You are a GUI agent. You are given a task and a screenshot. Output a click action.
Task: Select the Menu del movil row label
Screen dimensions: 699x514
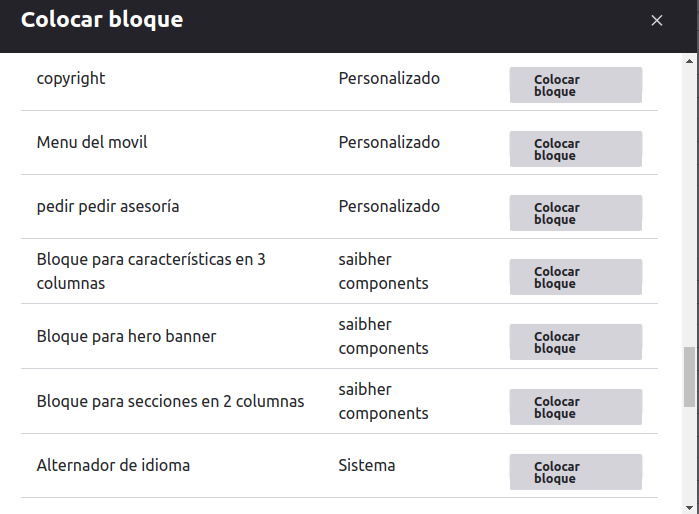[x=92, y=142]
